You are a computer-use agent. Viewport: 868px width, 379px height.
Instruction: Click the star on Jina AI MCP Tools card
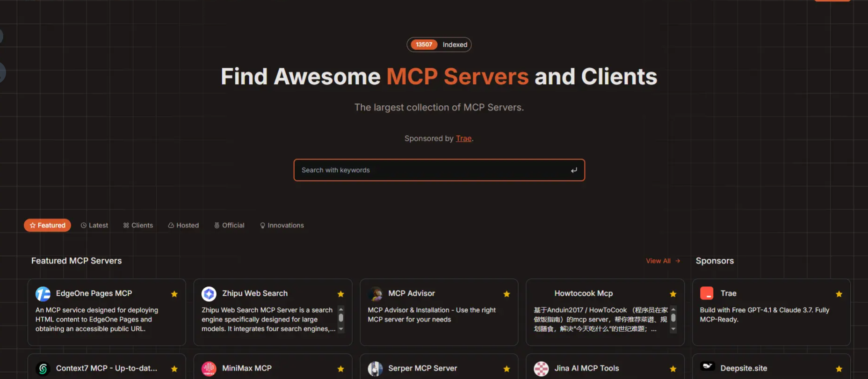(x=673, y=369)
